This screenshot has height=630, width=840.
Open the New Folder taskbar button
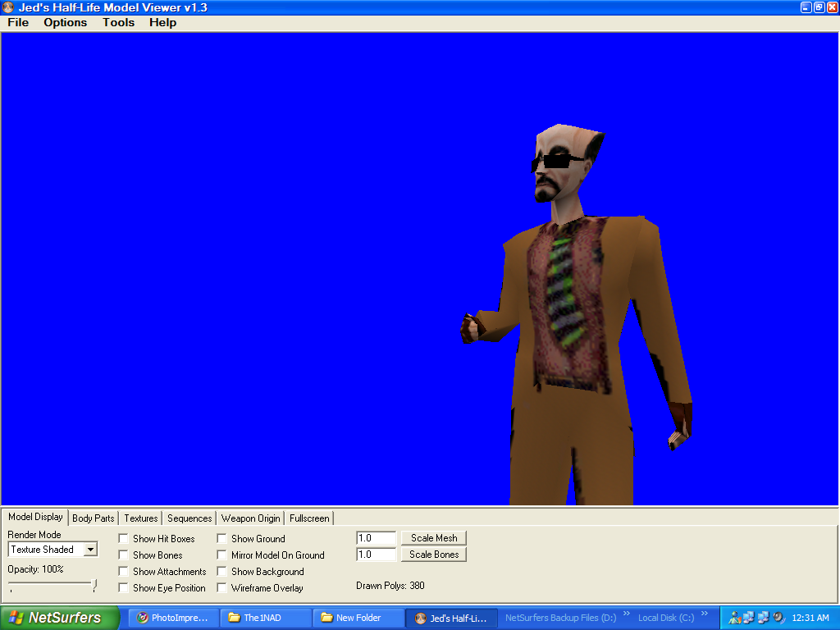pos(358,618)
